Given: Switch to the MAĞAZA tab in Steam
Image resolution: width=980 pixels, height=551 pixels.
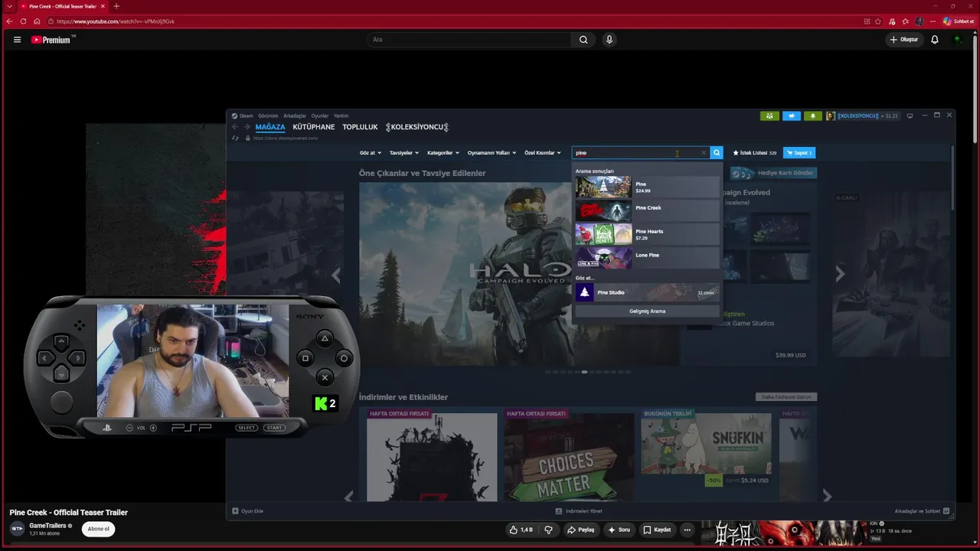Looking at the screenshot, I should click(x=270, y=127).
